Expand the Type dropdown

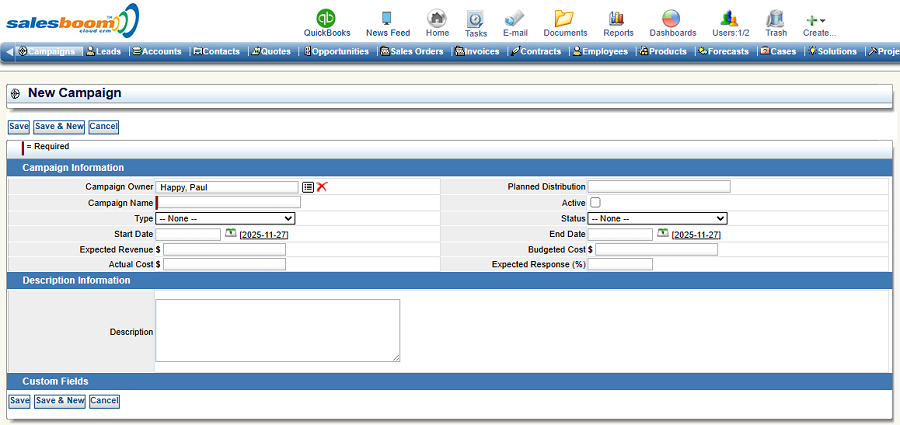(x=225, y=218)
